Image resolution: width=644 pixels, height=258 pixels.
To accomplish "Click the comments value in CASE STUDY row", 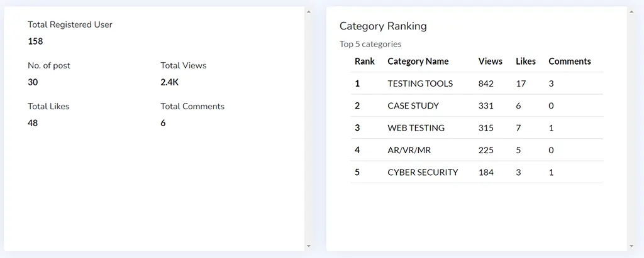I will [x=551, y=105].
